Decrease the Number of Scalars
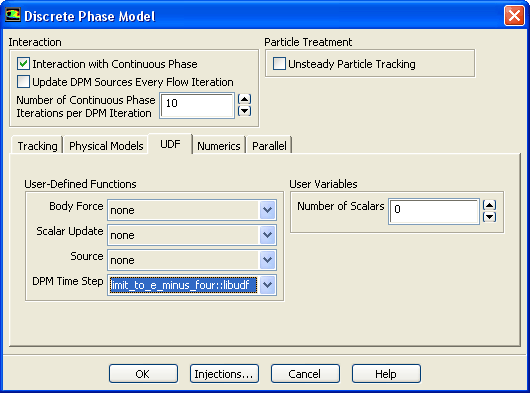 (489, 217)
